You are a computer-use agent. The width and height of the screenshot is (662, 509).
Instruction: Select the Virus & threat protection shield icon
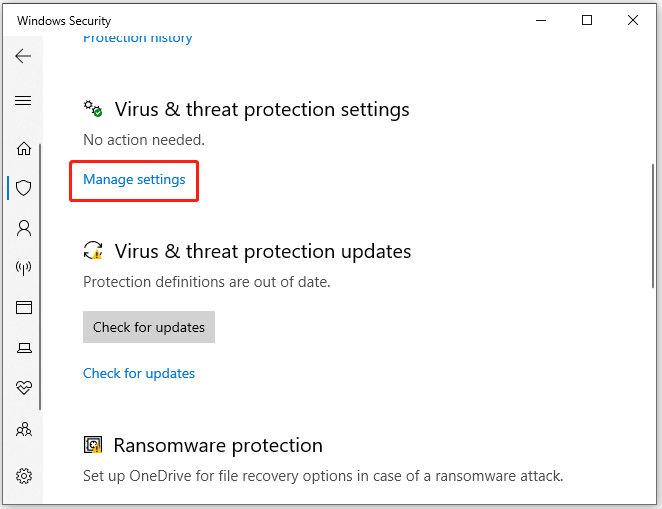click(x=24, y=188)
